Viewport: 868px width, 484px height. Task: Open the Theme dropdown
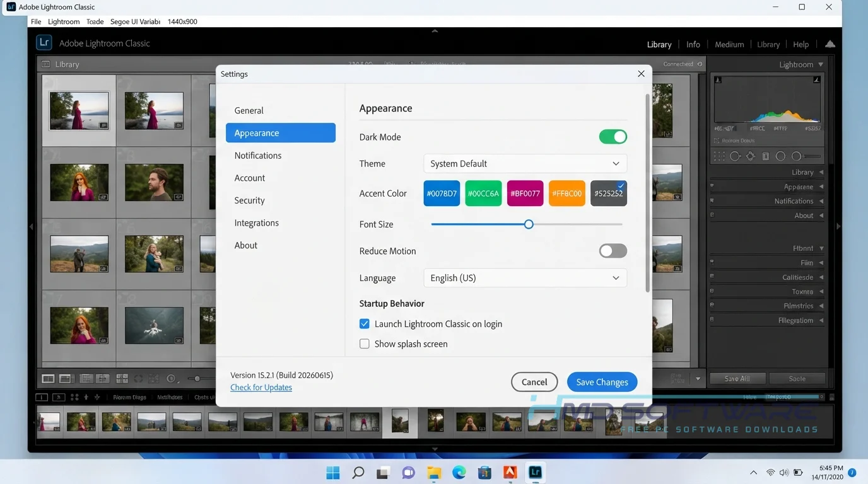click(x=525, y=164)
